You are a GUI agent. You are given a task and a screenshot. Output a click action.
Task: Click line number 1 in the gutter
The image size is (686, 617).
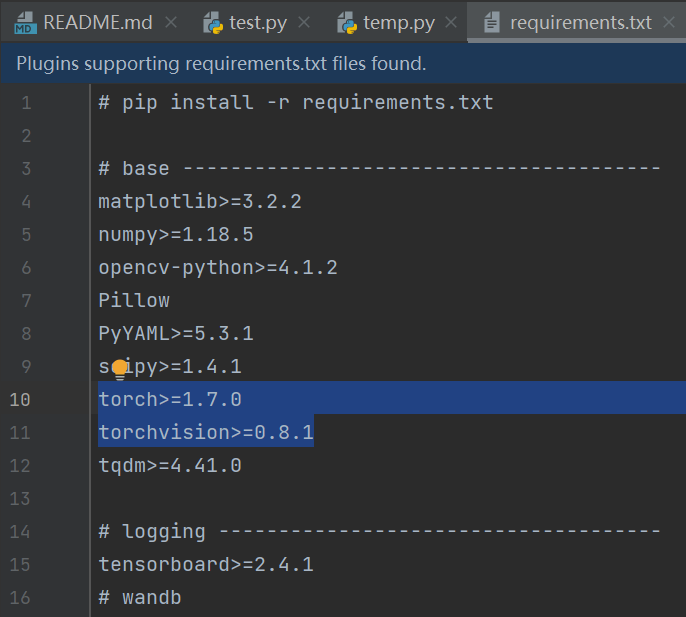pos(26,103)
